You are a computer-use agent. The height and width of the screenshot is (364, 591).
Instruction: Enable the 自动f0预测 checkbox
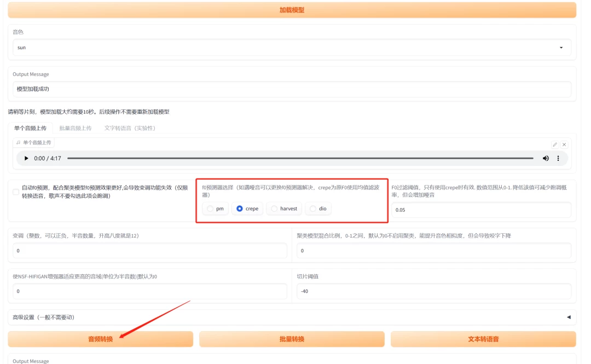[16, 192]
